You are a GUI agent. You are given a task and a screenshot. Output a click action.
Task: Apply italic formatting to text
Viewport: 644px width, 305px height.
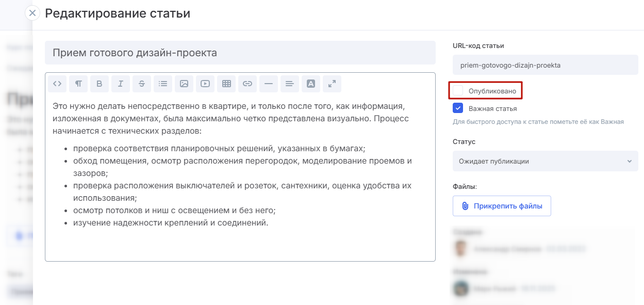coord(121,84)
